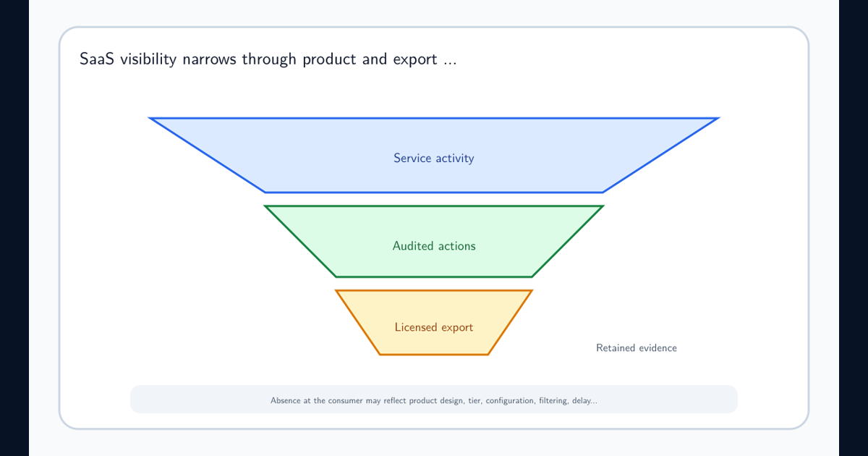Select the word "SaaS" in the title
The width and height of the screenshot is (868, 456).
(98, 59)
